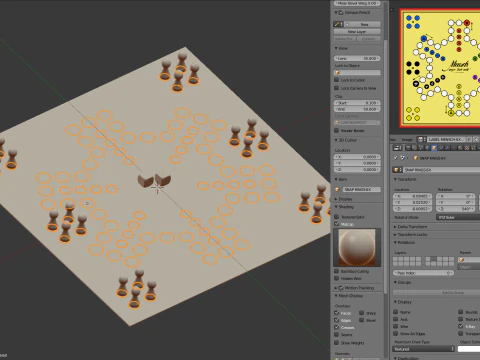This screenshot has width=480, height=360.
Task: Enable the Backface Culling checkbox
Action: pos(337,271)
